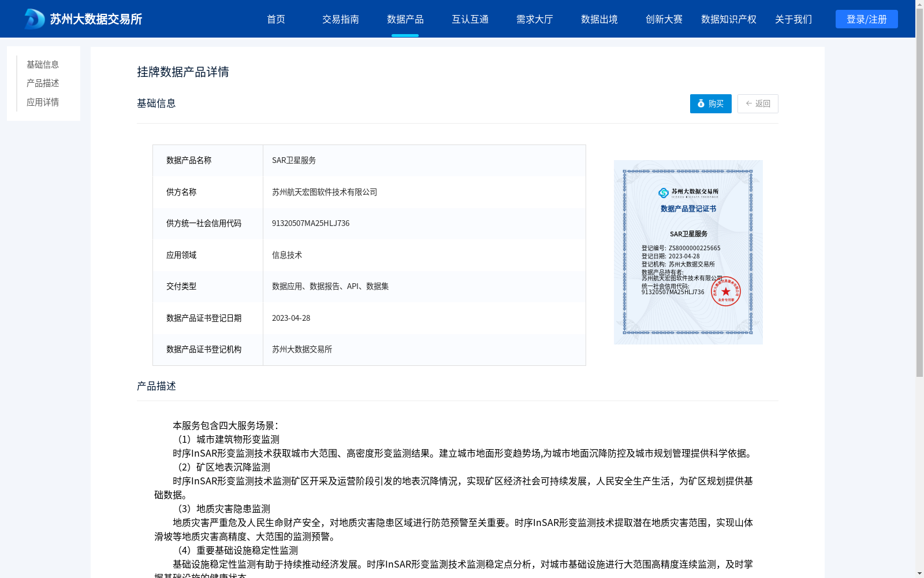Click the line （1）城市建筑物形变监测

pyautogui.click(x=226, y=439)
